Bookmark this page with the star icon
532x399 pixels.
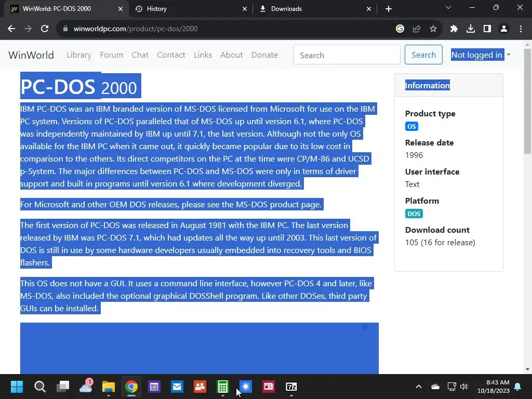click(x=433, y=29)
